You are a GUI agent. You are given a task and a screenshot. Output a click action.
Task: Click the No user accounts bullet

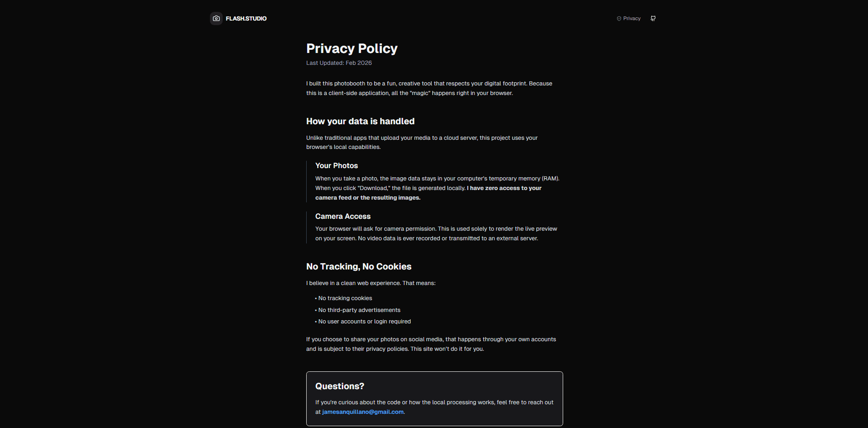(364, 322)
